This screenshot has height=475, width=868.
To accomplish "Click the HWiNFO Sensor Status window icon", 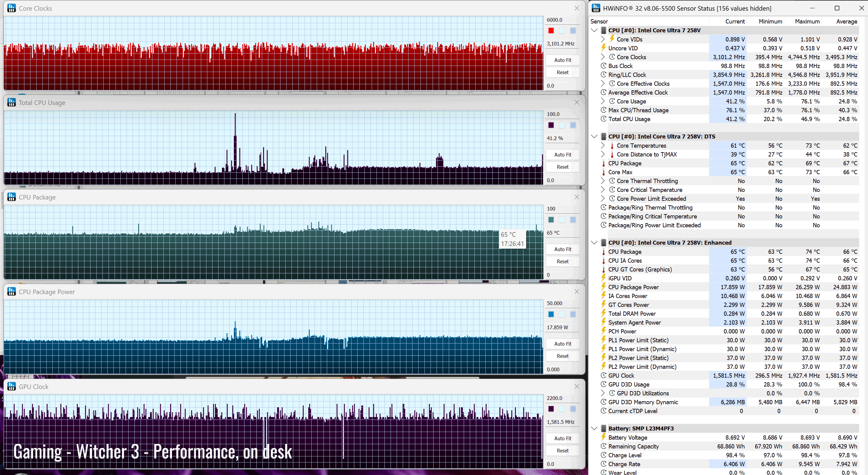I will pos(596,8).
